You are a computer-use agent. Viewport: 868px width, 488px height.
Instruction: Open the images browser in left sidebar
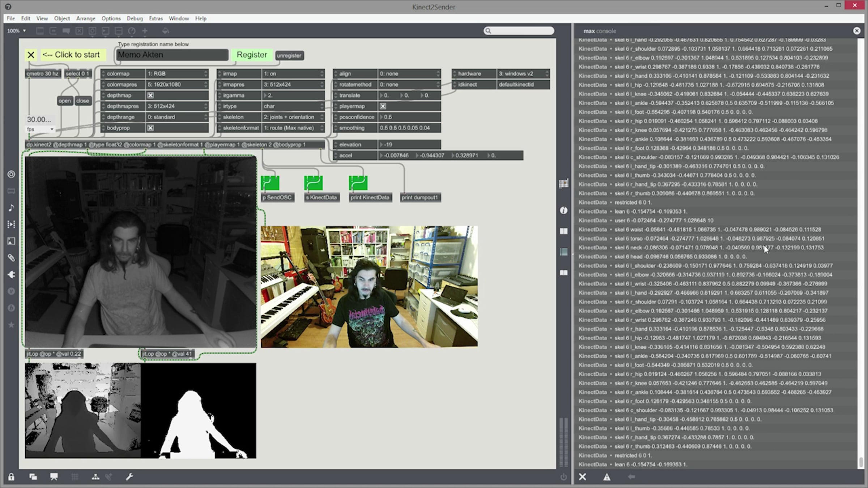[x=11, y=241]
